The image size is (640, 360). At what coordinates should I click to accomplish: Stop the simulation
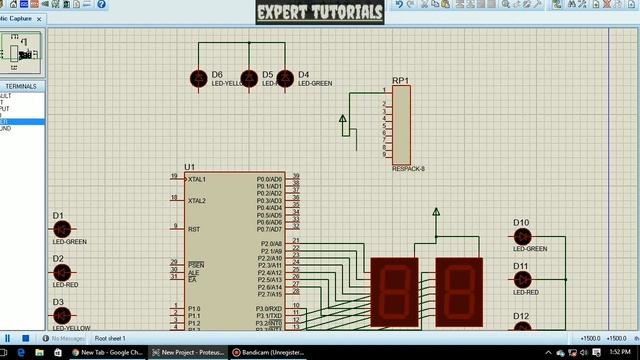pos(26,338)
